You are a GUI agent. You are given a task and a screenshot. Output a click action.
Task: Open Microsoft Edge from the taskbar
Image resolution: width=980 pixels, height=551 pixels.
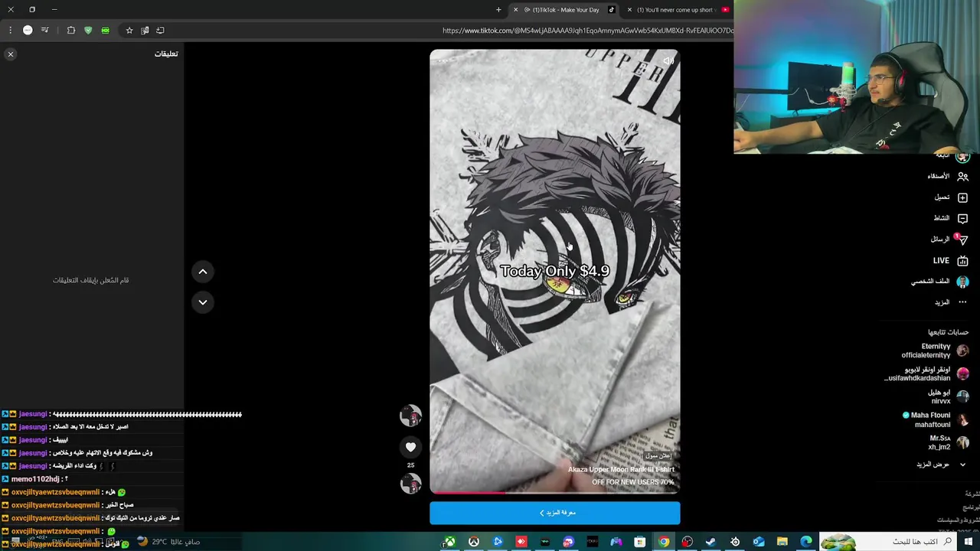pos(806,542)
